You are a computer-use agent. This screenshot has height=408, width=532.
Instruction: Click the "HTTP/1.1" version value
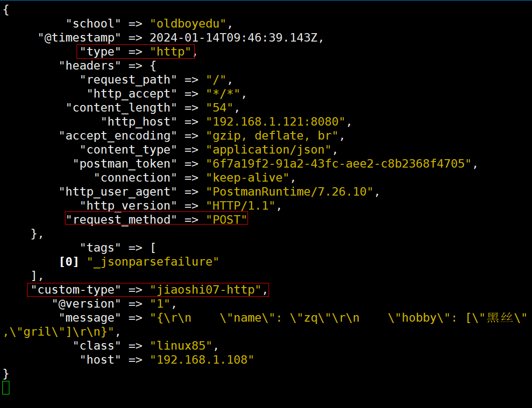(241, 206)
